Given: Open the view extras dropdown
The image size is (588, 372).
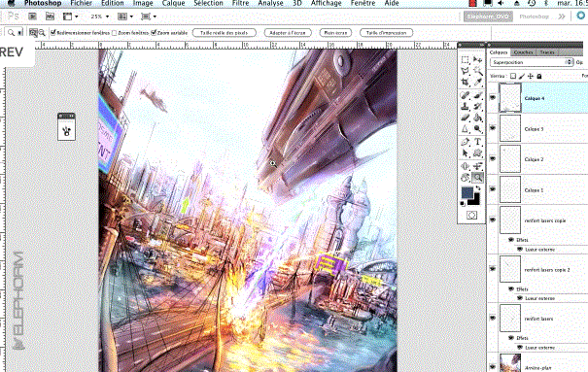Looking at the screenshot, I should (x=71, y=17).
